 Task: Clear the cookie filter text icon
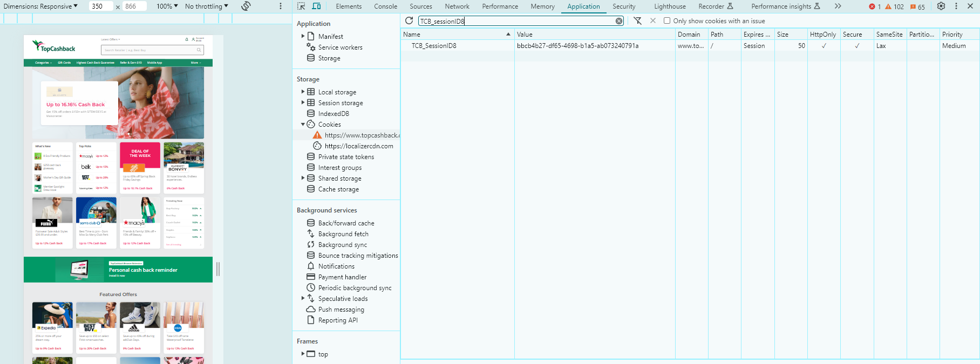click(619, 21)
